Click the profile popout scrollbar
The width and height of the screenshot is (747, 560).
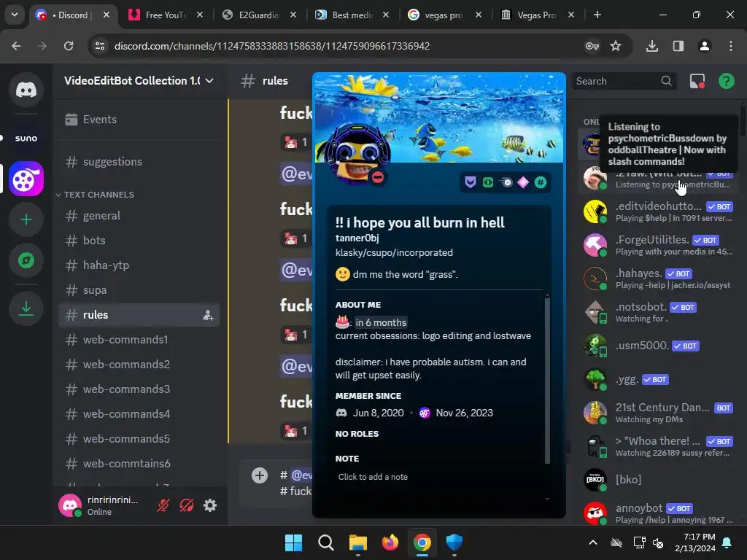[547, 379]
